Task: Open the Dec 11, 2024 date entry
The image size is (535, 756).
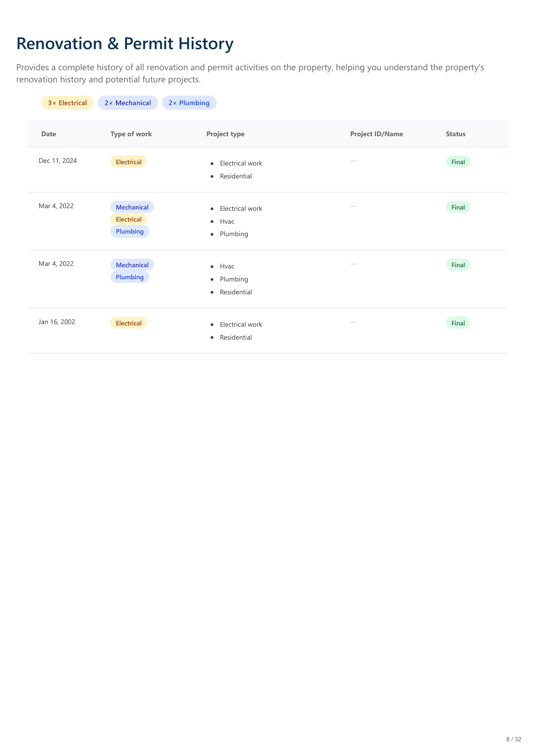Action: click(58, 161)
